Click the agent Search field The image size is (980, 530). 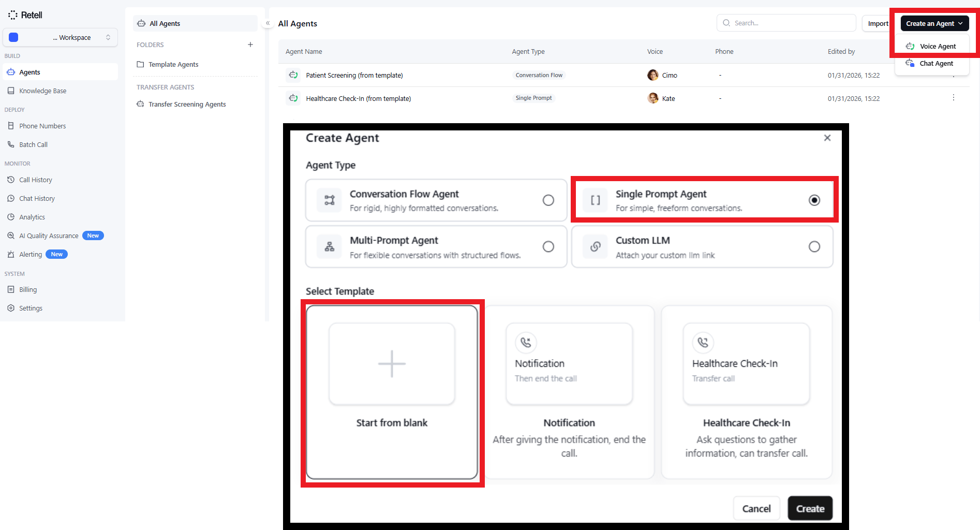[786, 23]
